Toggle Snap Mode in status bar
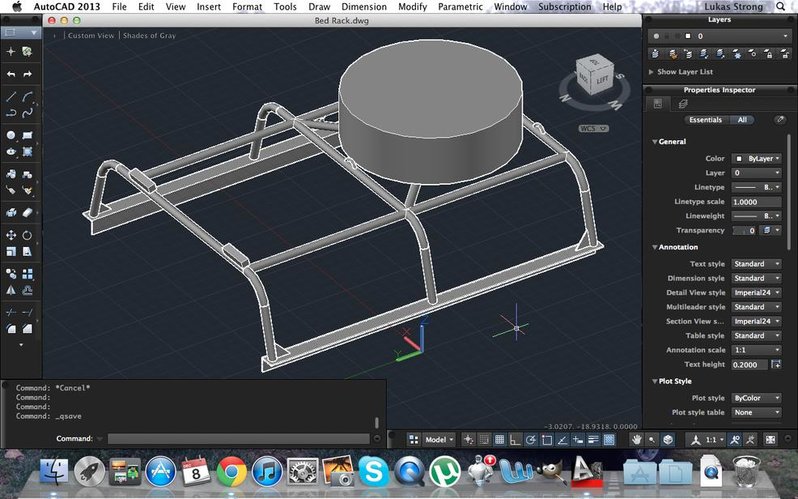 tap(484, 439)
